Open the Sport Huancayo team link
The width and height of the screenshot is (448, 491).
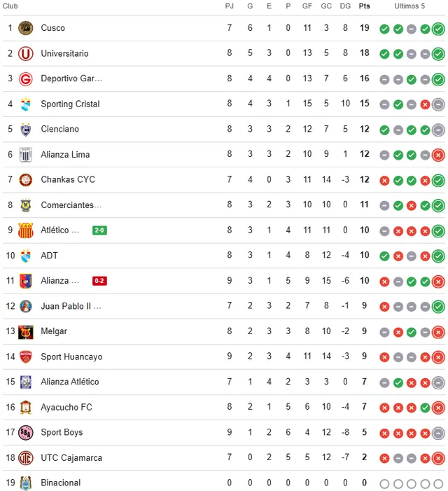tap(71, 357)
